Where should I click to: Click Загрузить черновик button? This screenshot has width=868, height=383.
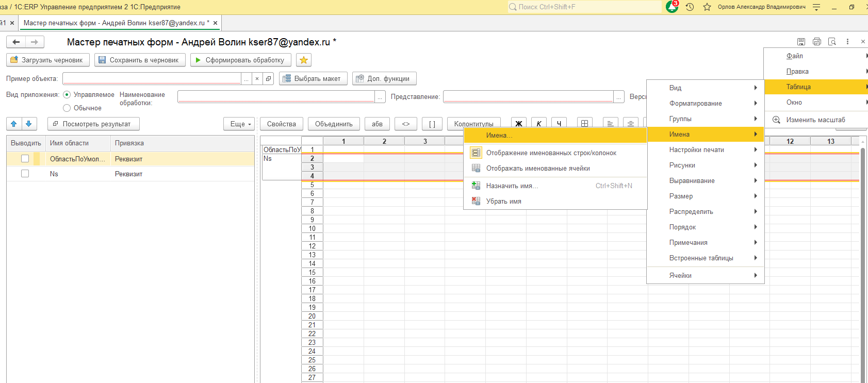click(48, 60)
